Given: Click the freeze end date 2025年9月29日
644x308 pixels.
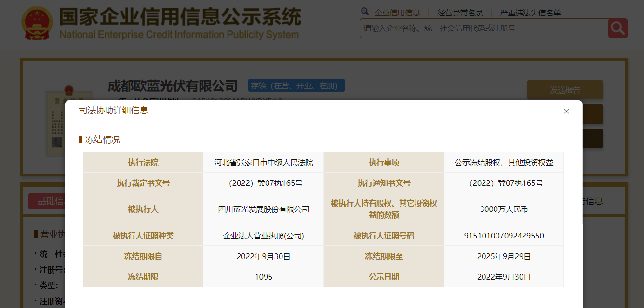Looking at the screenshot, I should pos(504,256).
